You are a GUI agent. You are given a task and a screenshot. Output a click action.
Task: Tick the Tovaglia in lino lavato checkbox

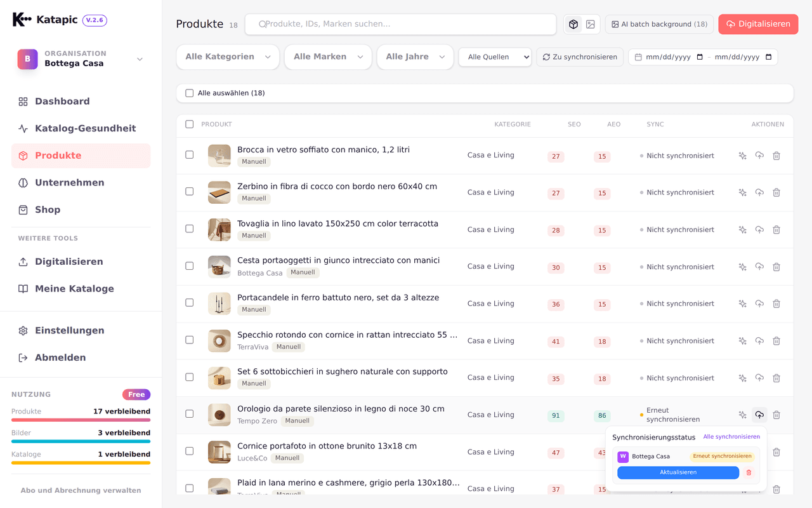click(189, 229)
